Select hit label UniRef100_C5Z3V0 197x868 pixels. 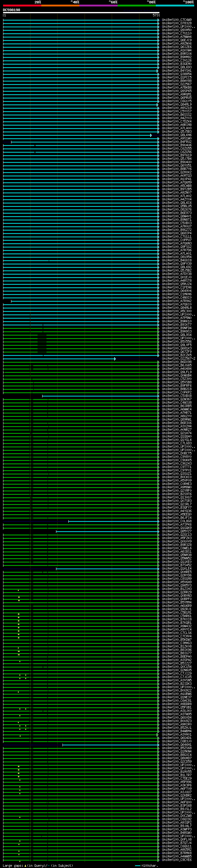click(177, 379)
